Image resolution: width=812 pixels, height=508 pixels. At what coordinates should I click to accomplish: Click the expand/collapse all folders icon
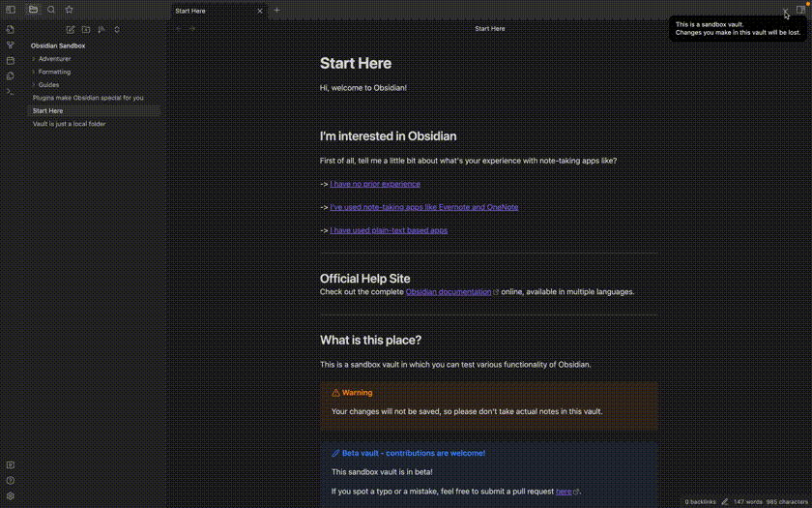[x=117, y=30]
